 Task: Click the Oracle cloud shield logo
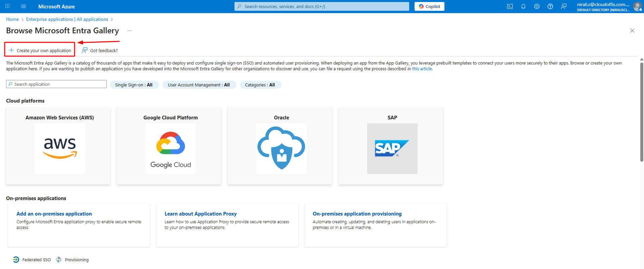point(282,149)
